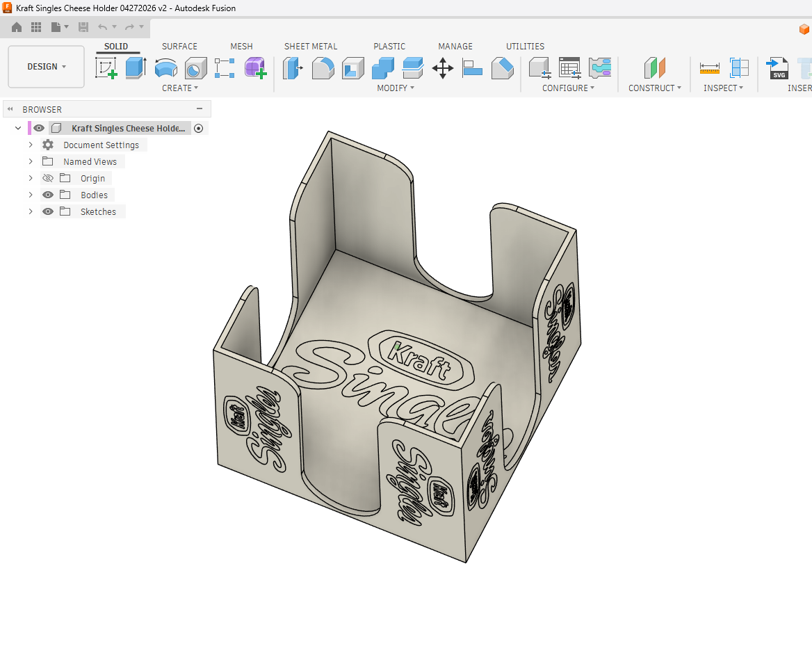Select the Extrude tool
812x653 pixels.
pyautogui.click(x=136, y=68)
